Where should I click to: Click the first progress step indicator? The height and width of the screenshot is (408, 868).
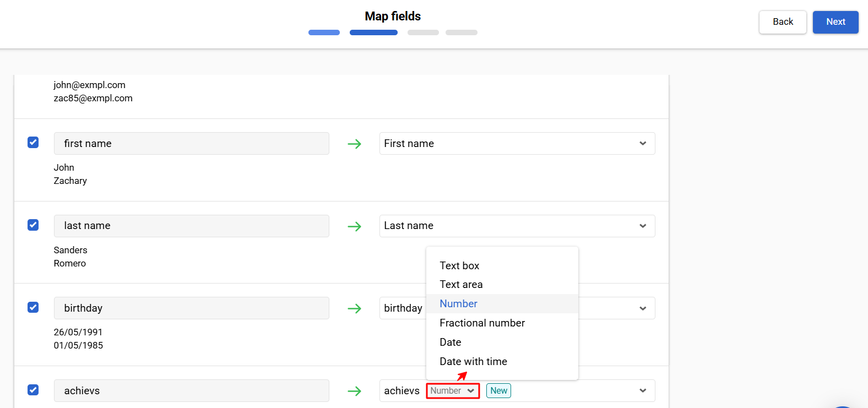coord(324,32)
